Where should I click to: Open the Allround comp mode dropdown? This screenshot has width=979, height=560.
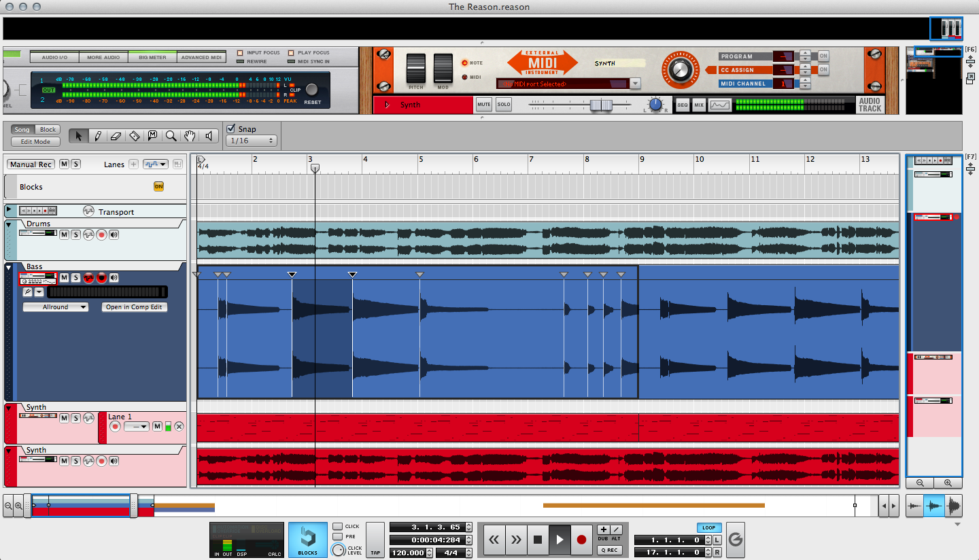click(56, 307)
